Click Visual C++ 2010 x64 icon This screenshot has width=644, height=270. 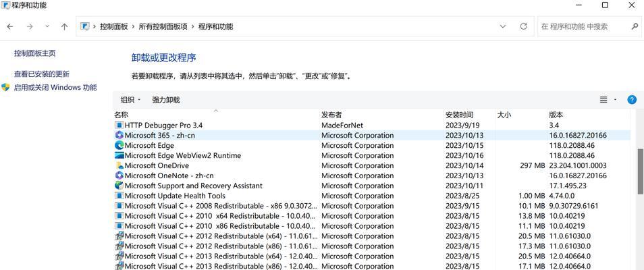pos(119,216)
